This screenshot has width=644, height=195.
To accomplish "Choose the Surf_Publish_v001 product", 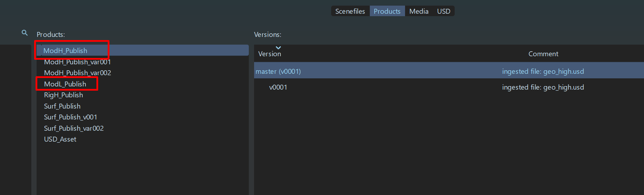I will tap(70, 117).
